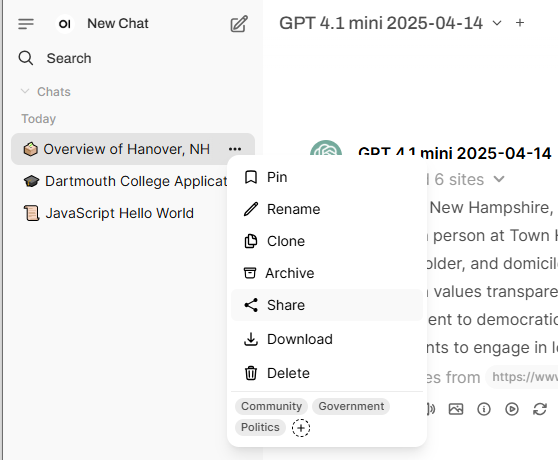Viewport: 558px width, 460px height.
Task: Click the package emoji of Hanover chat
Action: [30, 149]
